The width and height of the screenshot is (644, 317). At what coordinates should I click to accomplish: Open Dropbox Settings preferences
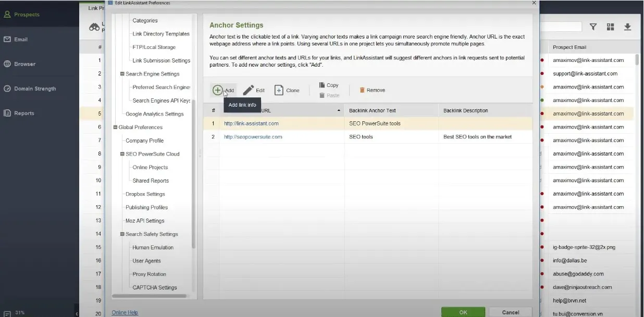click(x=145, y=194)
